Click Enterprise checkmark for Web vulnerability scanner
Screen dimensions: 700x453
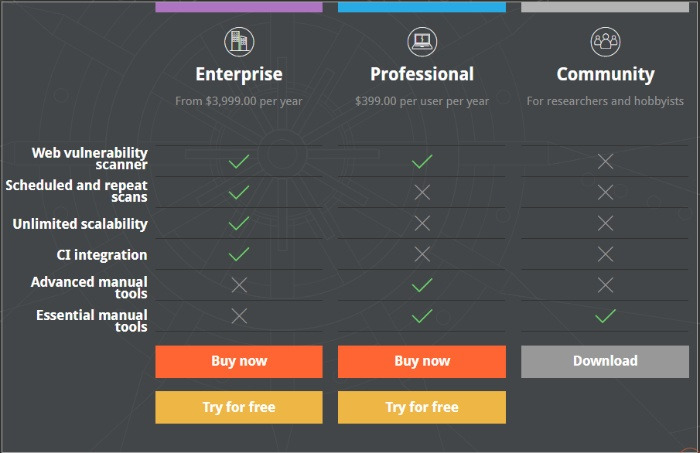tap(239, 161)
